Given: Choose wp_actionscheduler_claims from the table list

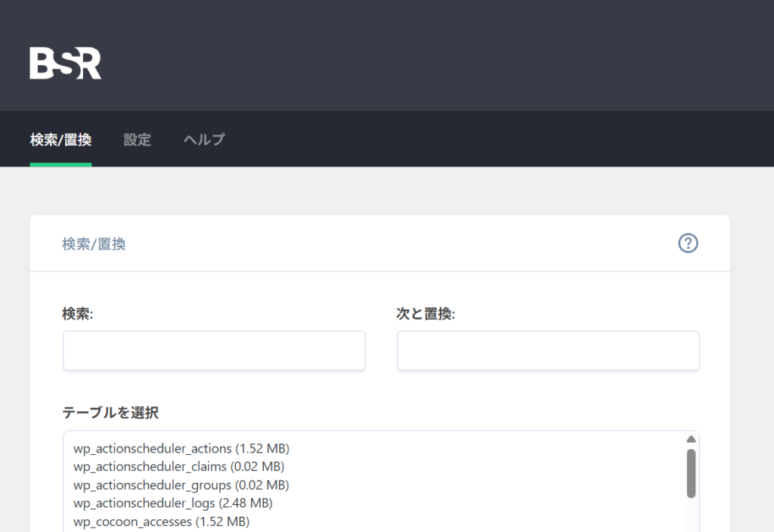Looking at the screenshot, I should coord(178,466).
